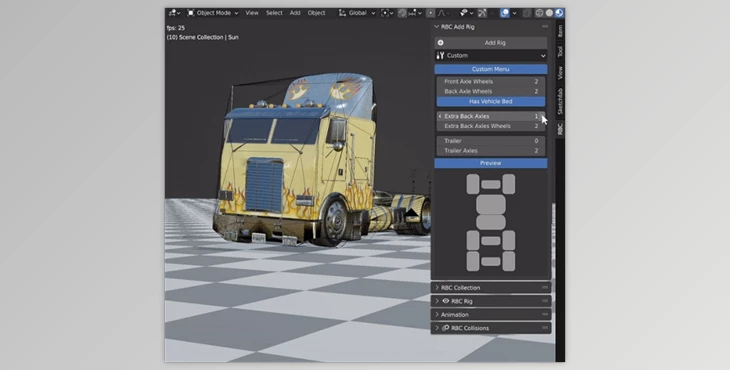Viewport: 730px width, 370px height.
Task: Increase Extra Back Axles with right arrow
Action: (542, 116)
